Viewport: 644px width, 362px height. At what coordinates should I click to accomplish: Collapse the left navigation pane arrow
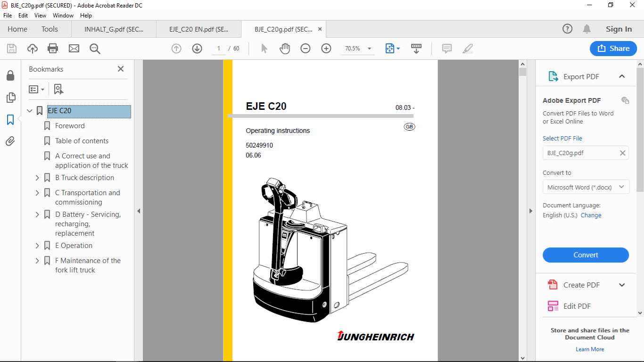tap(139, 211)
